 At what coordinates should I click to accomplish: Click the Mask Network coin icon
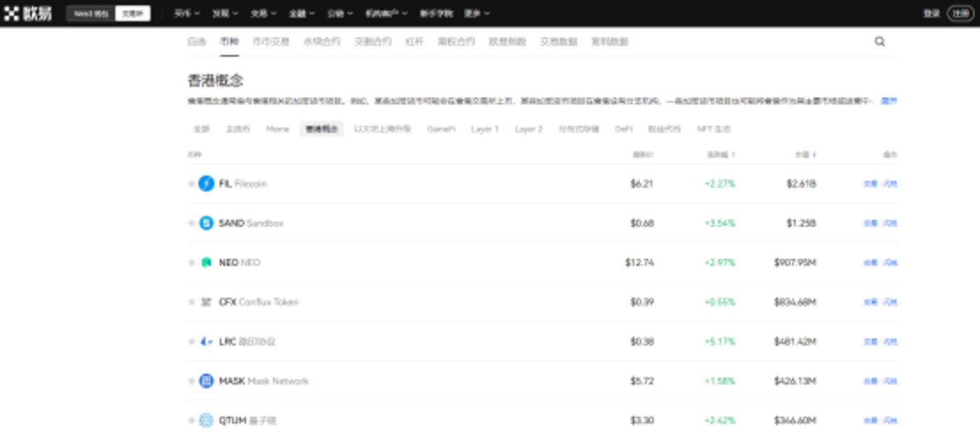206,381
